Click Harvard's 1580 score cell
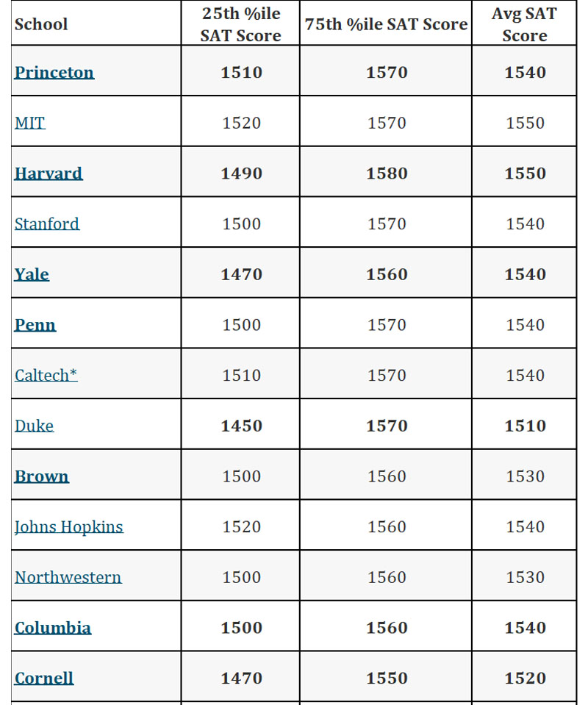Image resolution: width=588 pixels, height=705 pixels. pos(387,173)
